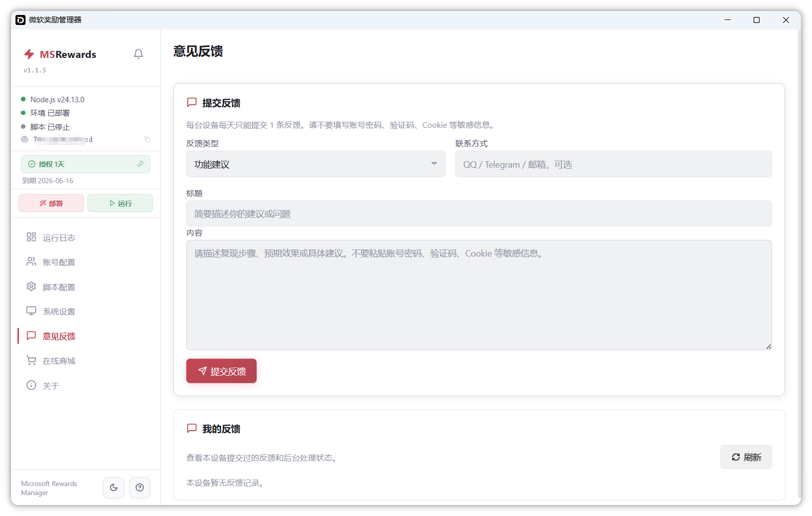Maximize the 微软奖励管理器 window
Screen dimensions: 812x516
[x=757, y=20]
